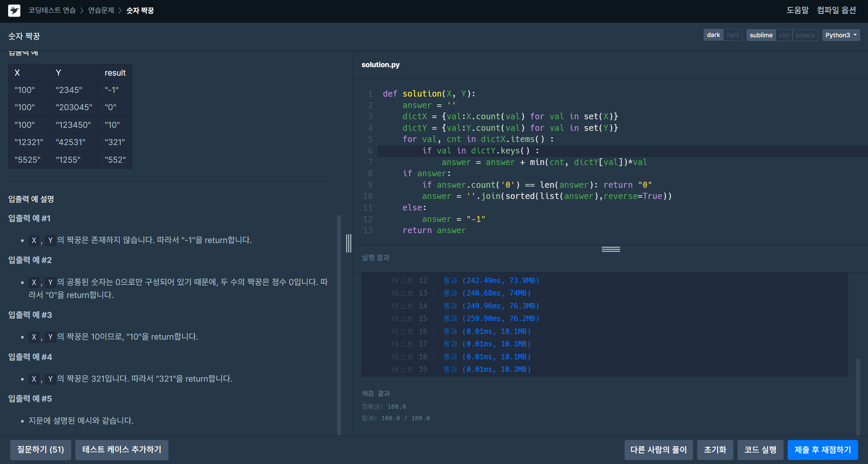Click the results panel scrollbar
This screenshot has height=464, width=868.
tap(858, 397)
